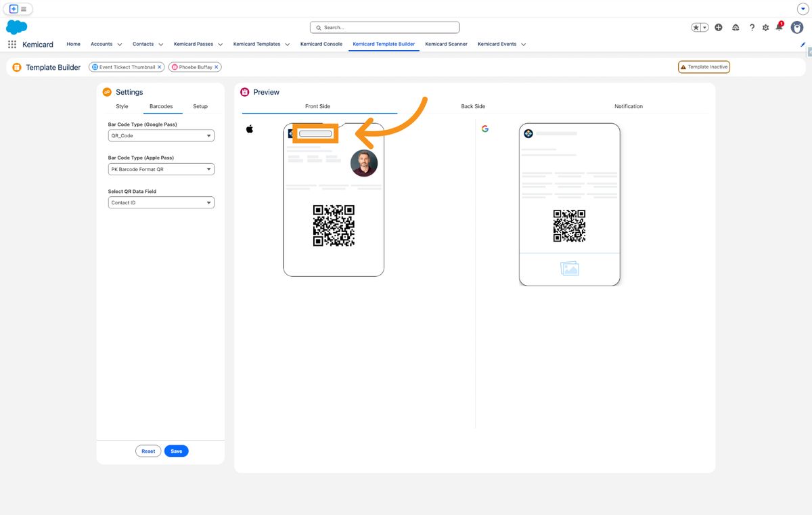The image size is (812, 515).
Task: Expand the circular dropdown at top-right corner
Action: pyautogui.click(x=803, y=9)
